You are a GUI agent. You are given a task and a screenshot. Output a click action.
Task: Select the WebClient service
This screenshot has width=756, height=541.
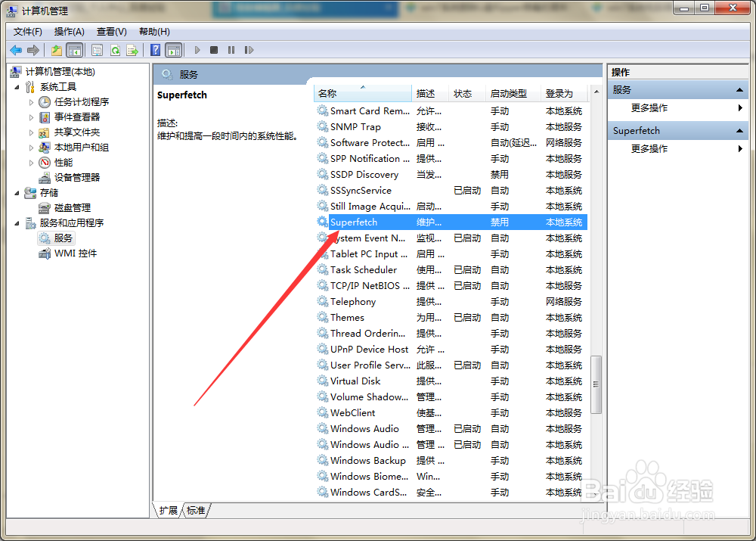(451, 413)
